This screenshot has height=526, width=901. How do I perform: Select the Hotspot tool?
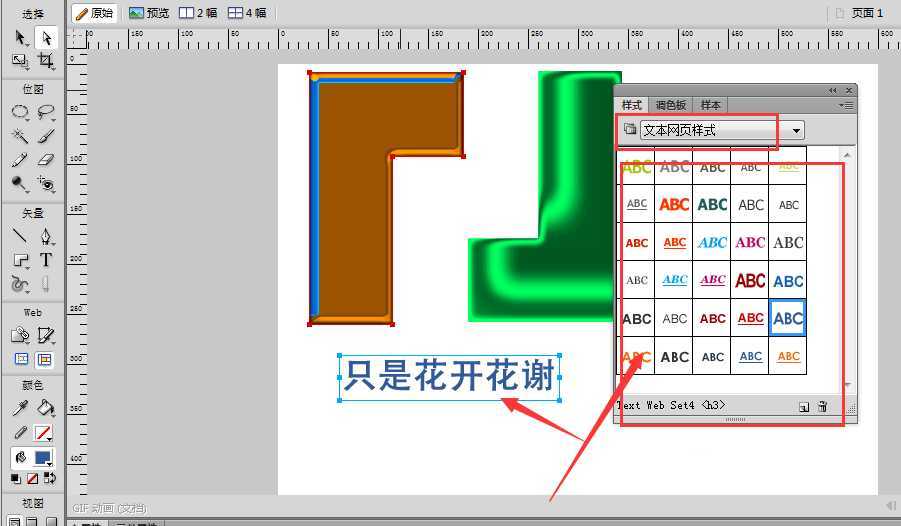tap(21, 335)
